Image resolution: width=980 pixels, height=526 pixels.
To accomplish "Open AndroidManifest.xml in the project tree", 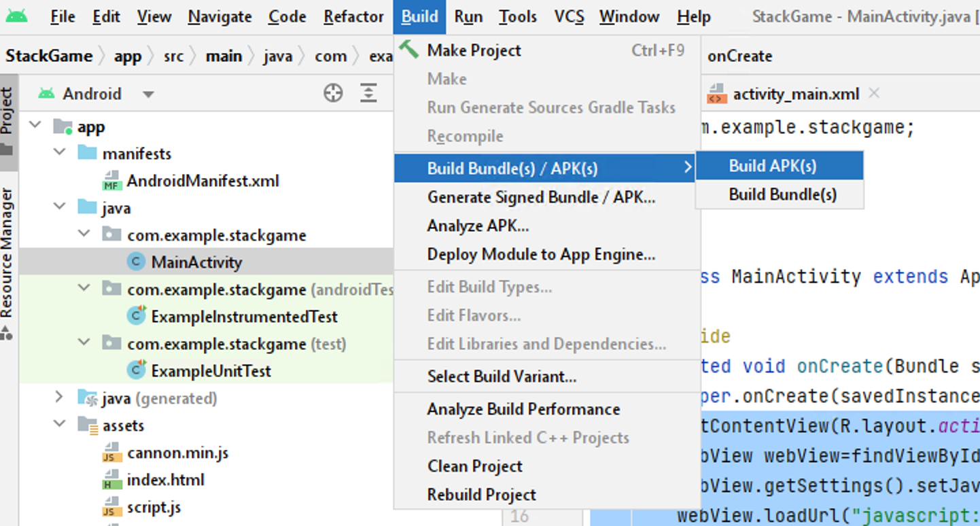I will click(203, 181).
